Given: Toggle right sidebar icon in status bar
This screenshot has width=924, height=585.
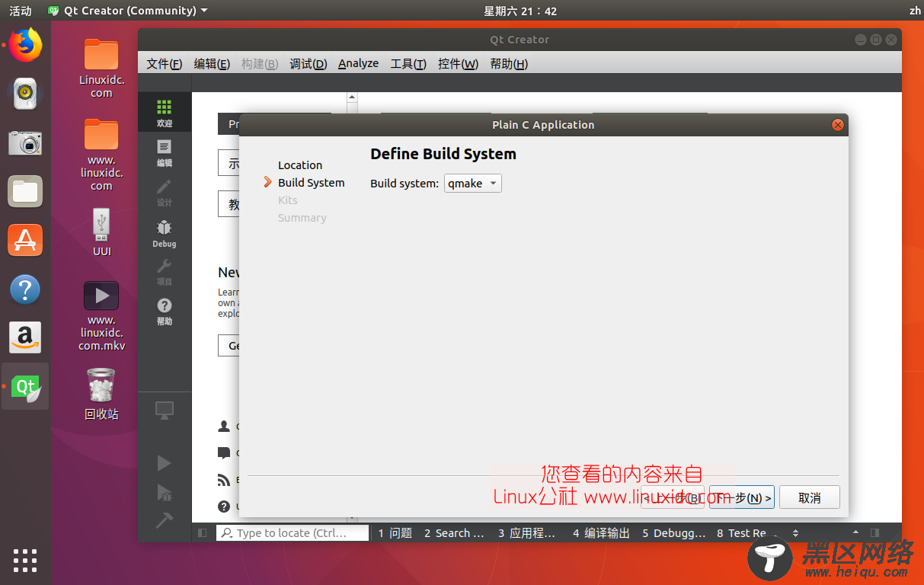Looking at the screenshot, I should pyautogui.click(x=874, y=533).
